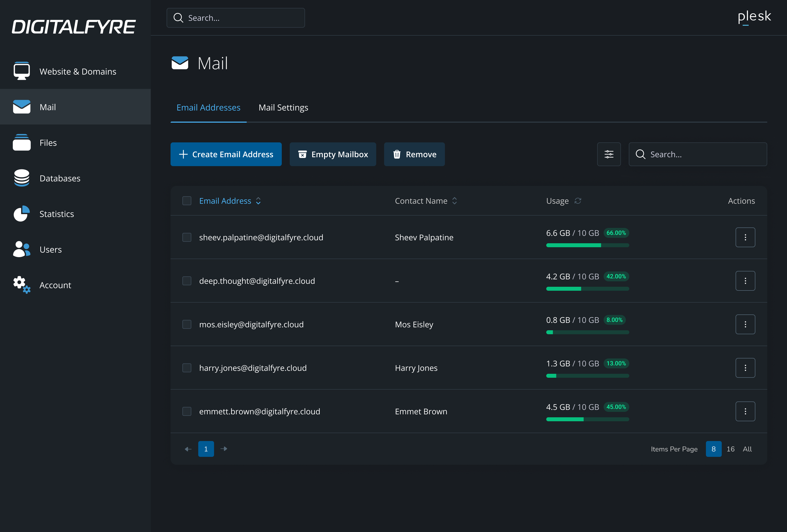Select Mail in the sidebar
The image size is (787, 532).
coord(75,107)
